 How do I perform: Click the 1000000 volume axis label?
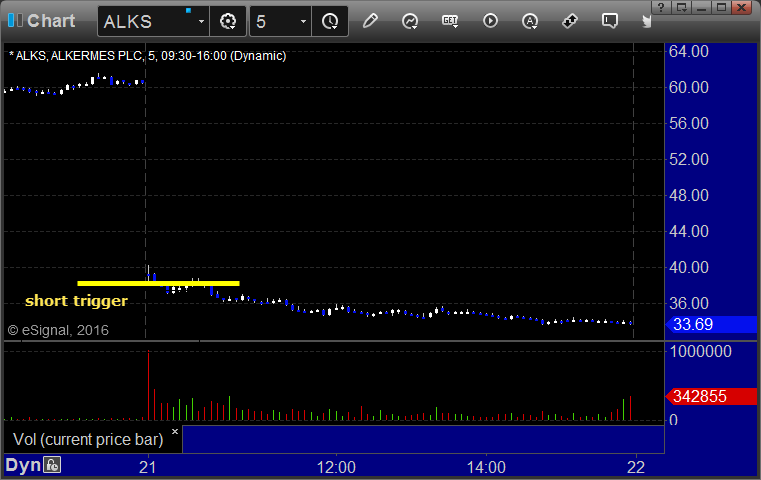click(x=700, y=351)
